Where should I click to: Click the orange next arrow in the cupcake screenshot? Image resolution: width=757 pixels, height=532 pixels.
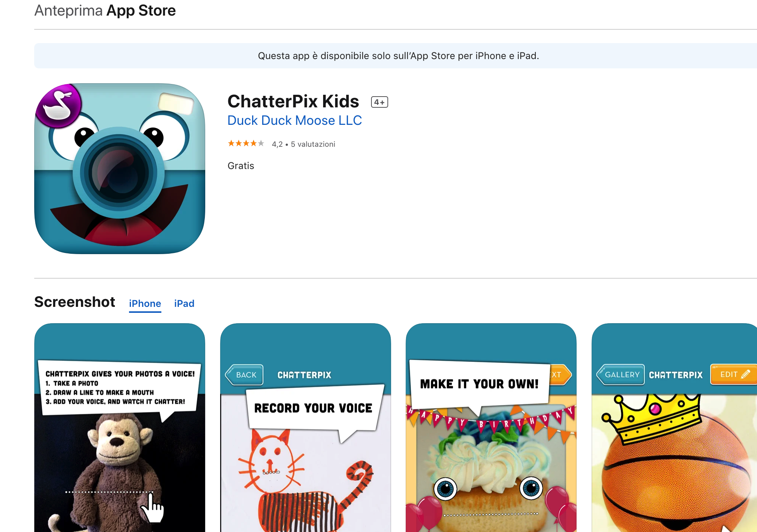(560, 375)
